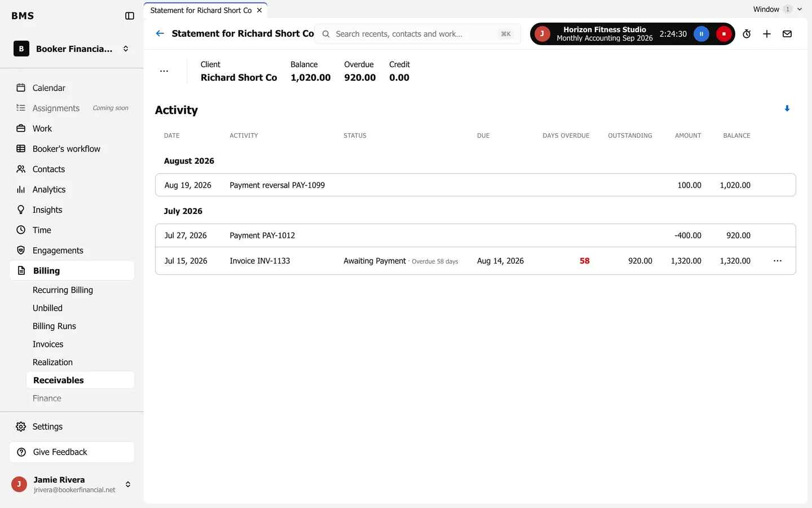Select Receivables in the sidebar
Image resolution: width=812 pixels, height=508 pixels.
click(80, 380)
